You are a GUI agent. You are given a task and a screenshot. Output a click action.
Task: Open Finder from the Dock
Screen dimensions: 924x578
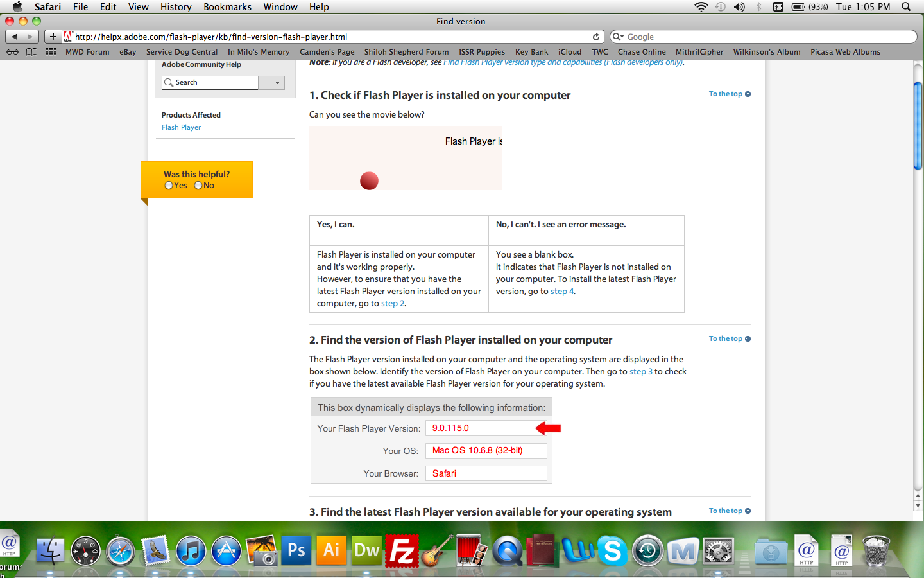[x=50, y=550]
